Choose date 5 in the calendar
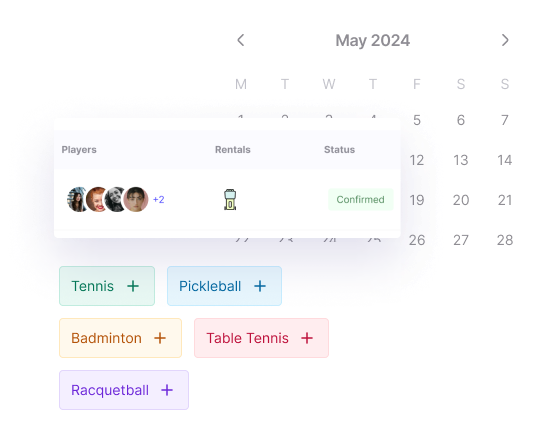Viewport: 546px width, 434px height. (417, 120)
